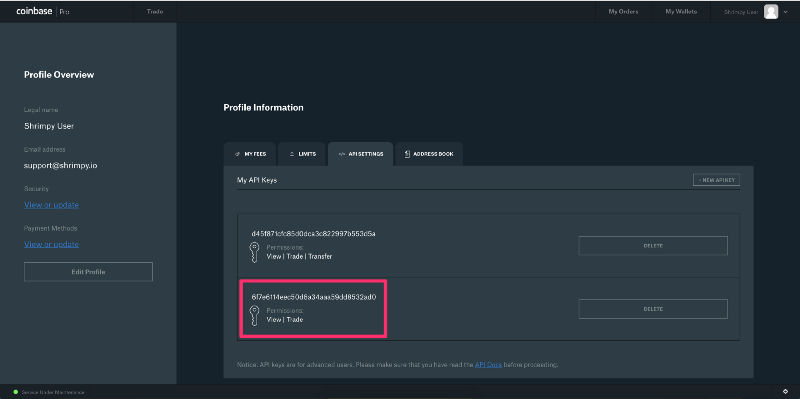Image resolution: width=800 pixels, height=399 pixels.
Task: Switch to the Limits tab
Action: pyautogui.click(x=302, y=154)
